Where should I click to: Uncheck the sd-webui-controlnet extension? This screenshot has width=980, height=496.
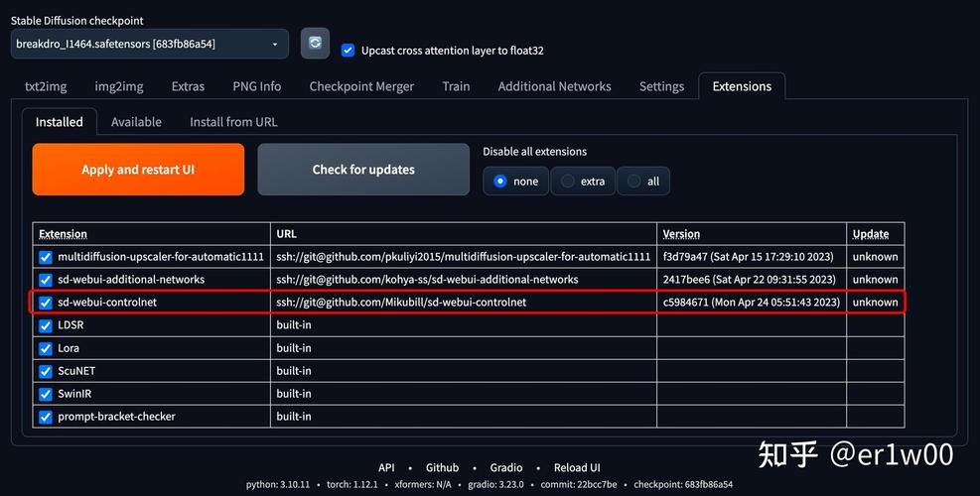pyautogui.click(x=46, y=303)
